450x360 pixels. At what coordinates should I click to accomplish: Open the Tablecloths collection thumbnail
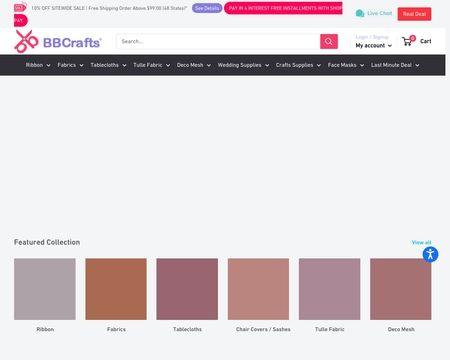pyautogui.click(x=187, y=289)
